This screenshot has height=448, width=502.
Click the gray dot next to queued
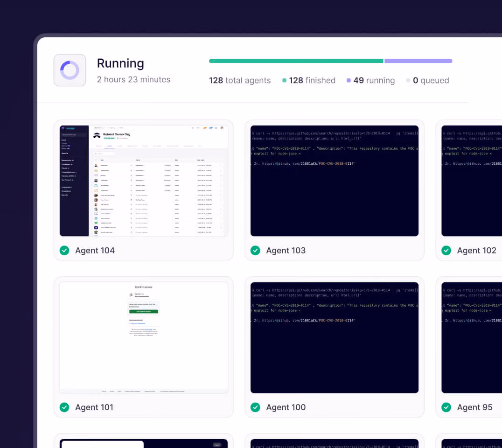408,80
